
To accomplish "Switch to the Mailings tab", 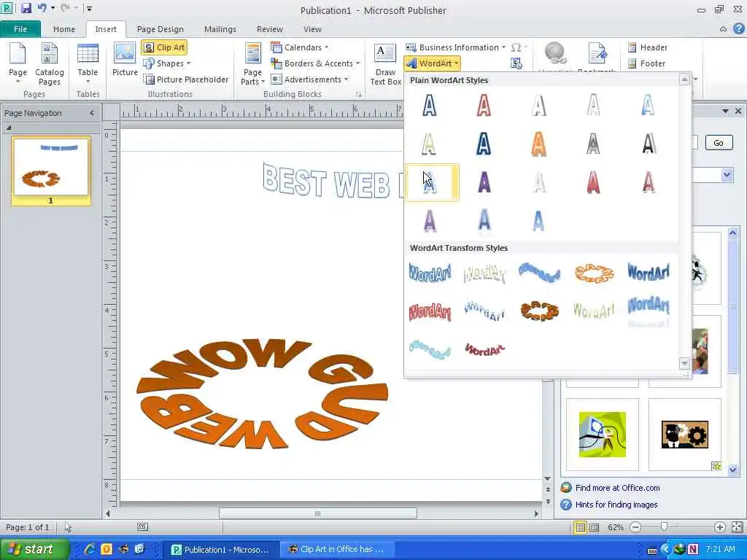I will click(x=220, y=29).
